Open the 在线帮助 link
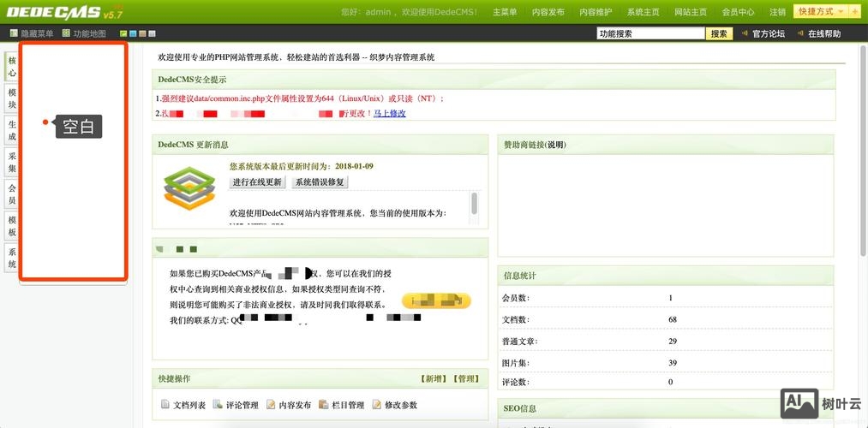The height and width of the screenshot is (428, 868). pos(824,33)
